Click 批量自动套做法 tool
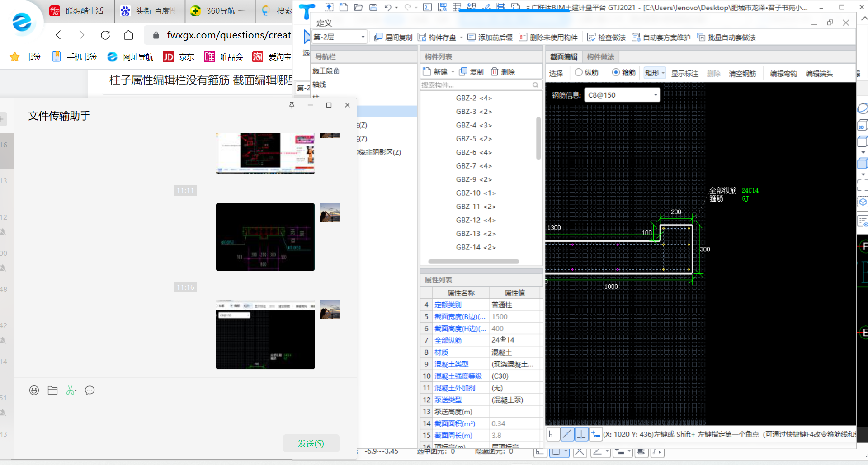This screenshot has height=465, width=868. point(726,37)
